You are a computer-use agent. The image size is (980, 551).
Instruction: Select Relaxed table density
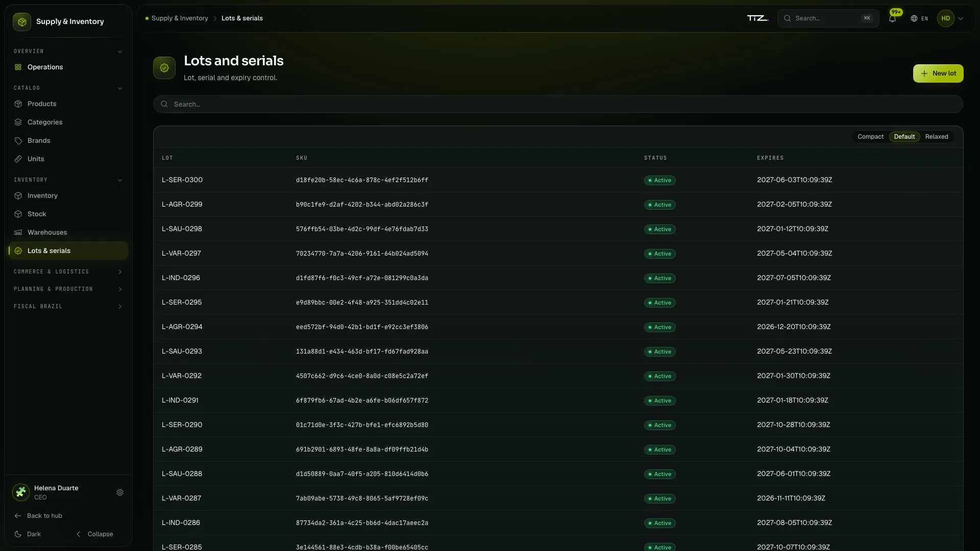[x=937, y=137]
